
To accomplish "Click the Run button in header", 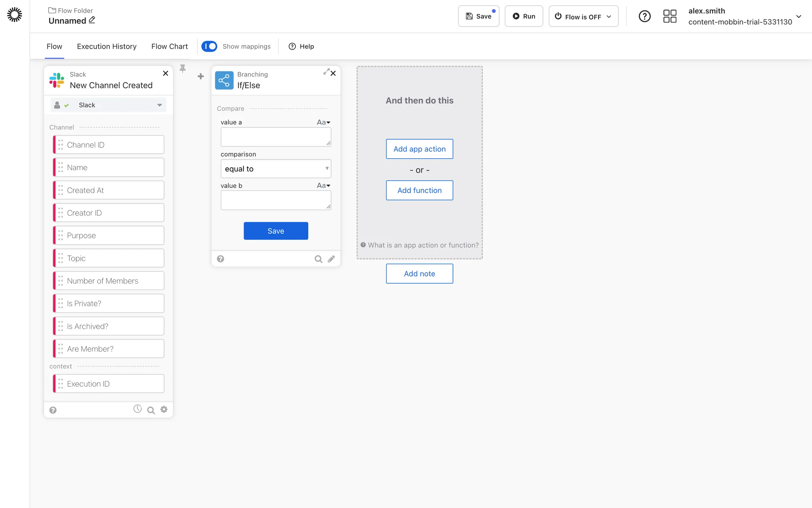I will point(524,17).
